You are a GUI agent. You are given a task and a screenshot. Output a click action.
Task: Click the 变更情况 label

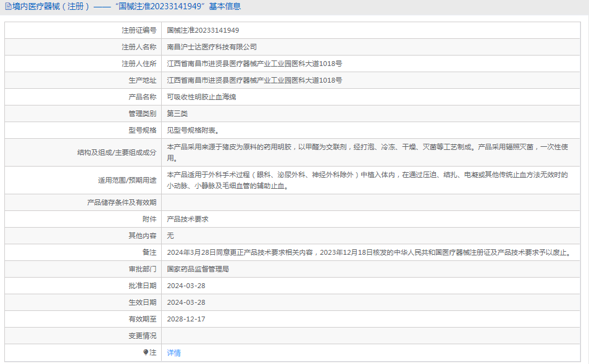(143, 336)
